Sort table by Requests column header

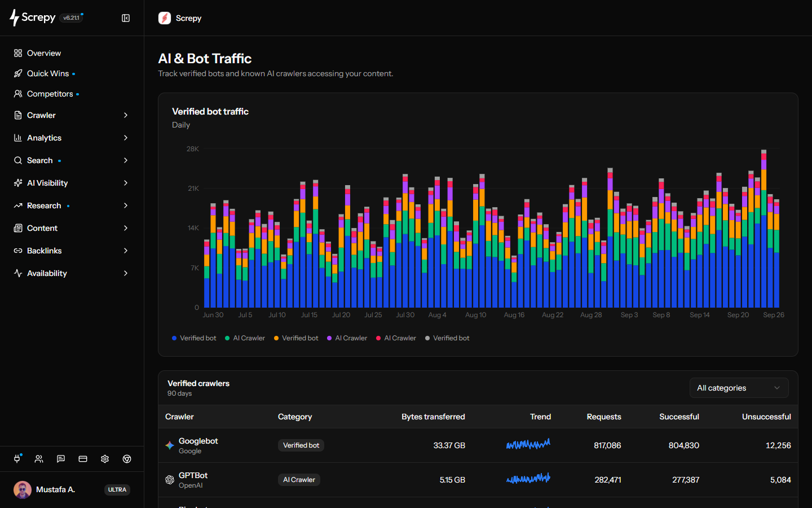604,417
